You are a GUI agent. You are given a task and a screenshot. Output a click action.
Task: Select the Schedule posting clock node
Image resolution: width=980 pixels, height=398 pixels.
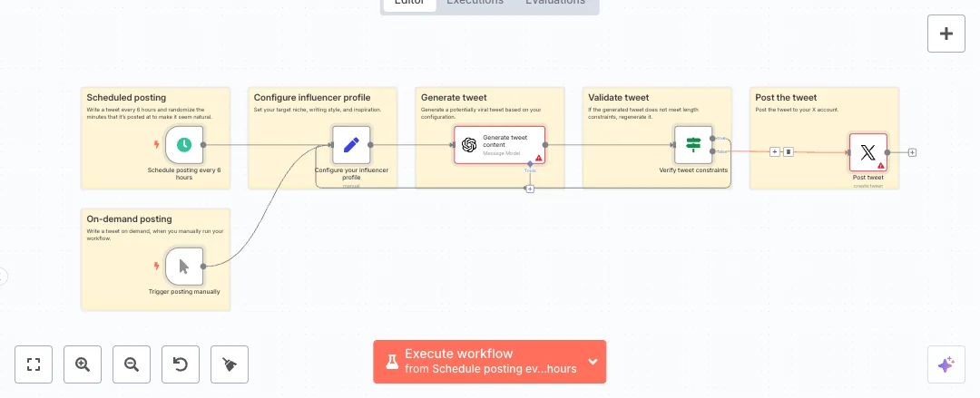pyautogui.click(x=184, y=144)
